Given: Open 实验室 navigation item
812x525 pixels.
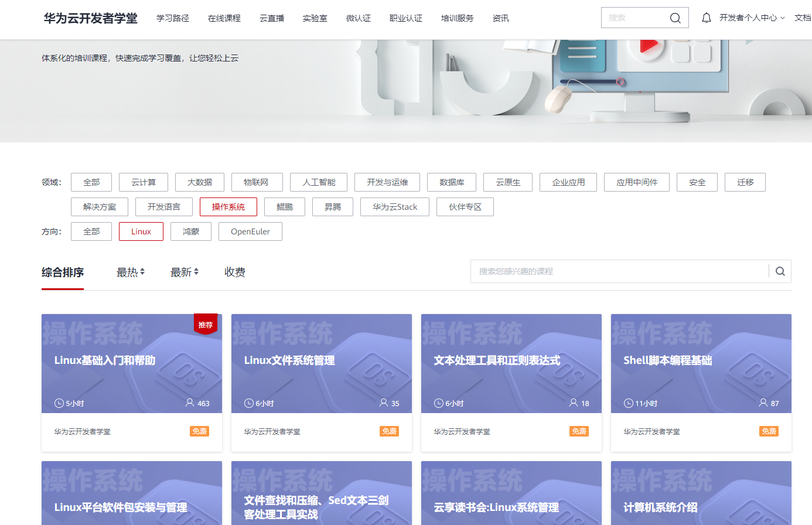Looking at the screenshot, I should pyautogui.click(x=315, y=18).
